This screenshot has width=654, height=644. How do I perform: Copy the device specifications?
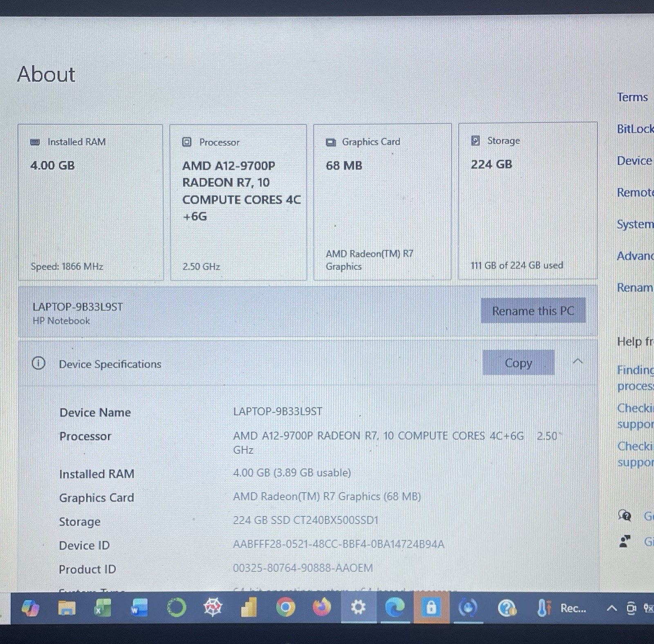(x=518, y=362)
